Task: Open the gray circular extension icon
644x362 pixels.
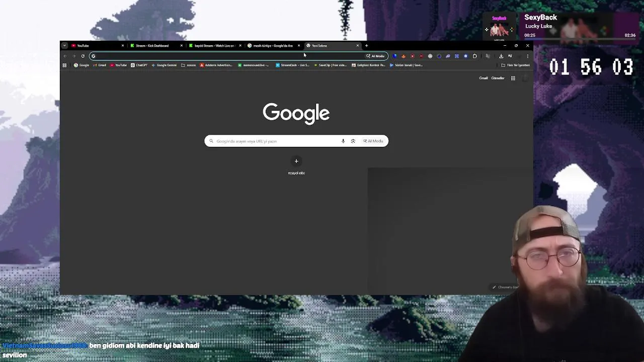Action: pyautogui.click(x=430, y=56)
